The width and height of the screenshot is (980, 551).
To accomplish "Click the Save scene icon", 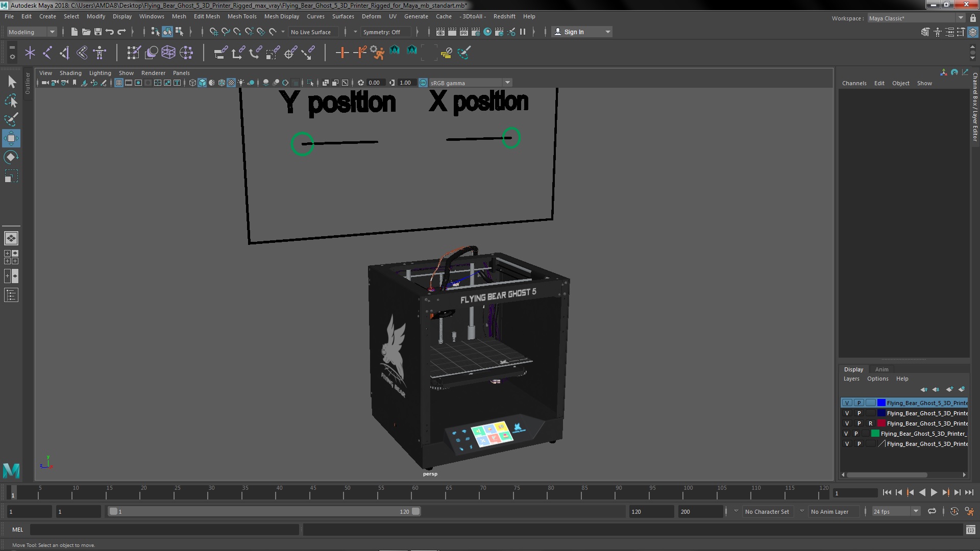I will point(98,32).
